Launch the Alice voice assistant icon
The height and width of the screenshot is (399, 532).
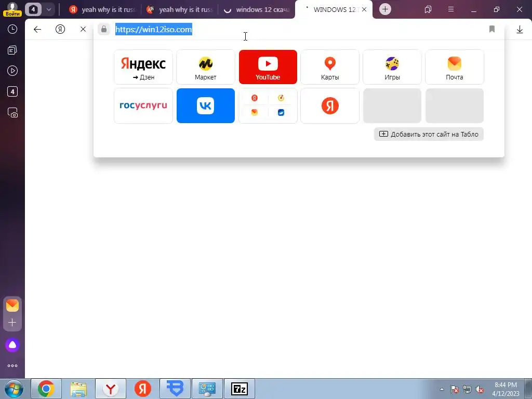click(12, 345)
